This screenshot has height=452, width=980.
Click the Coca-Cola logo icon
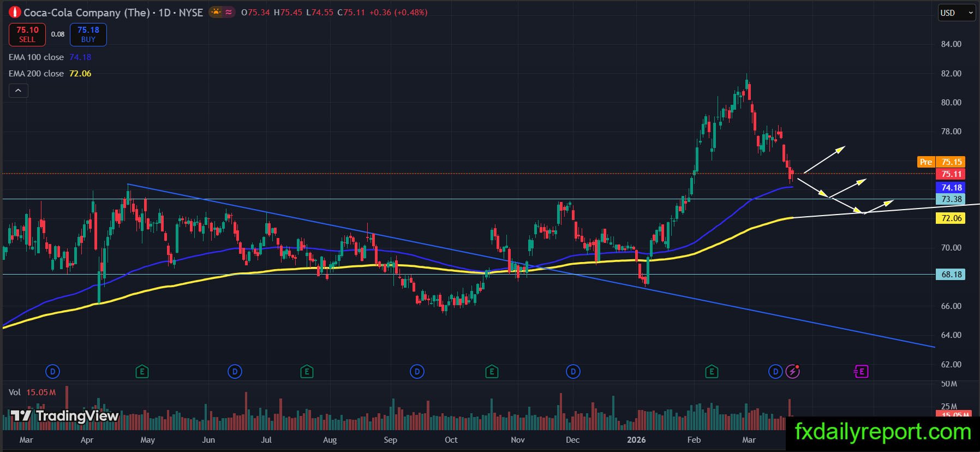click(15, 12)
